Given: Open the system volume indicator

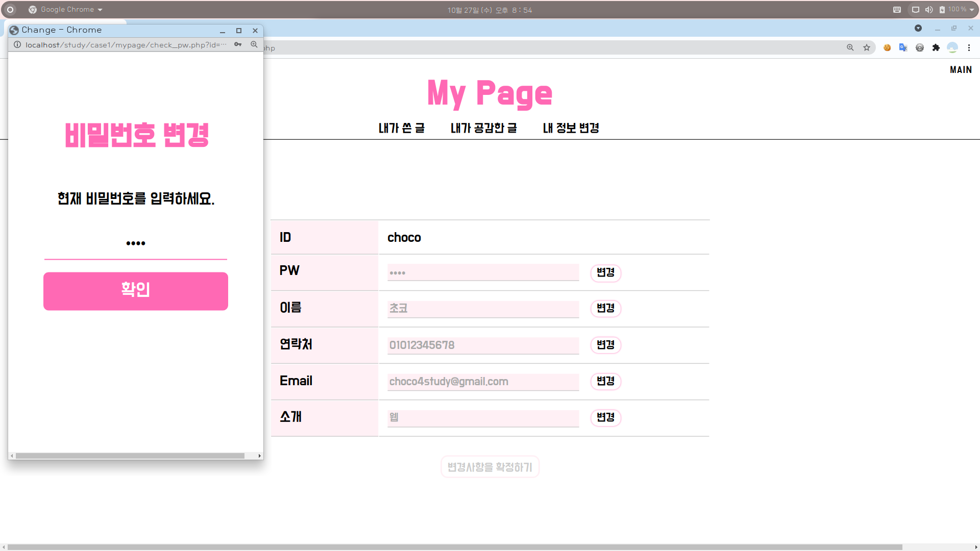Looking at the screenshot, I should (x=929, y=10).
